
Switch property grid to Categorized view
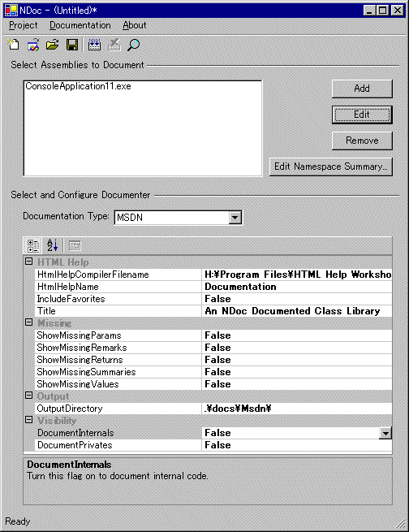33,245
